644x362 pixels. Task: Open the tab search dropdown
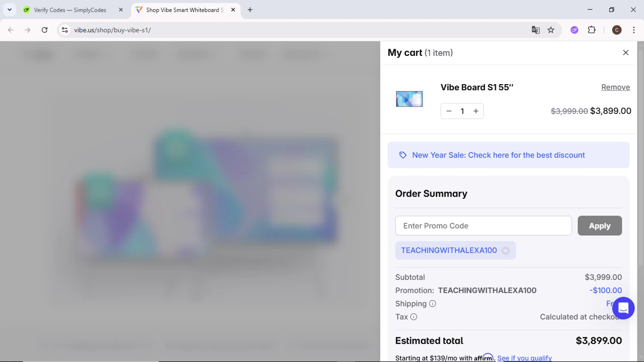click(9, 10)
